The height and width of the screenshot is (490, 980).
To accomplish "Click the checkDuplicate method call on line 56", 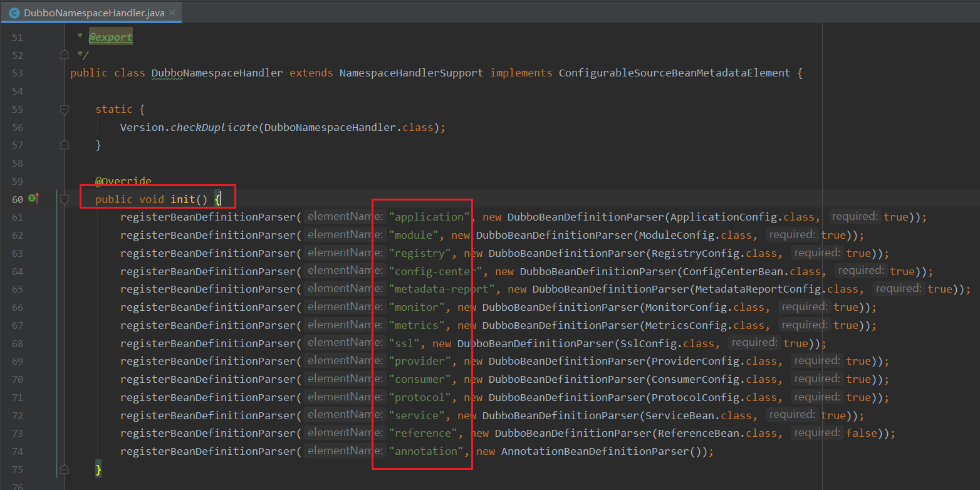I will tap(214, 127).
